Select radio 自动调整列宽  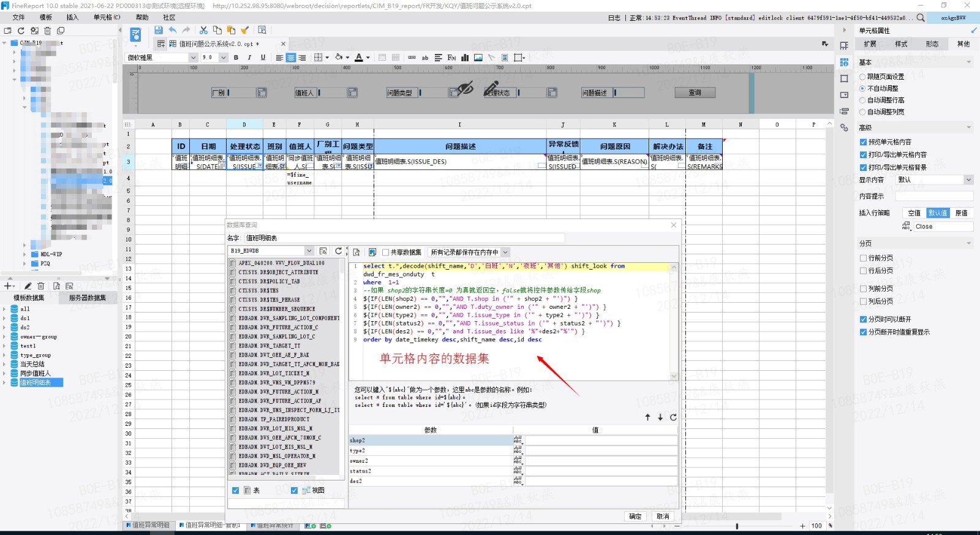point(862,112)
